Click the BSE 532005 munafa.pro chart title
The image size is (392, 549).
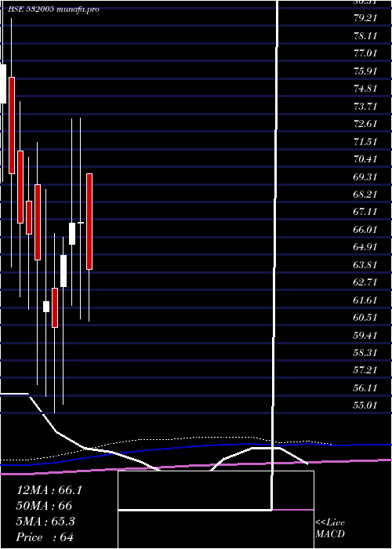tap(53, 9)
